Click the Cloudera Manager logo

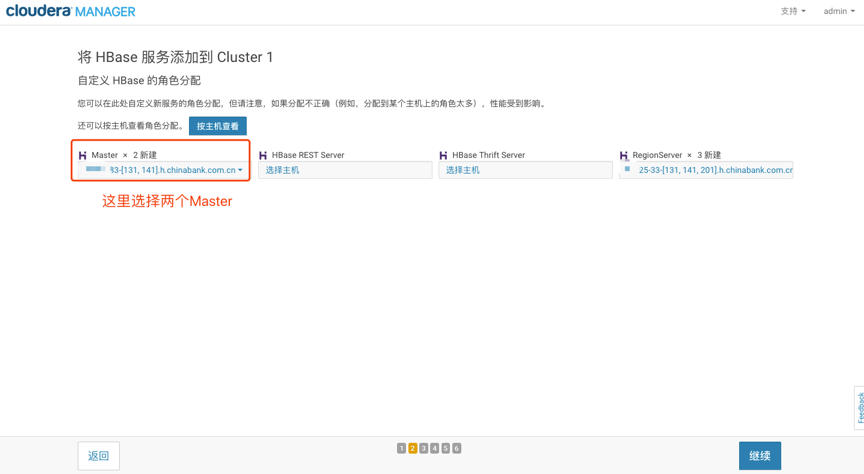tap(71, 11)
